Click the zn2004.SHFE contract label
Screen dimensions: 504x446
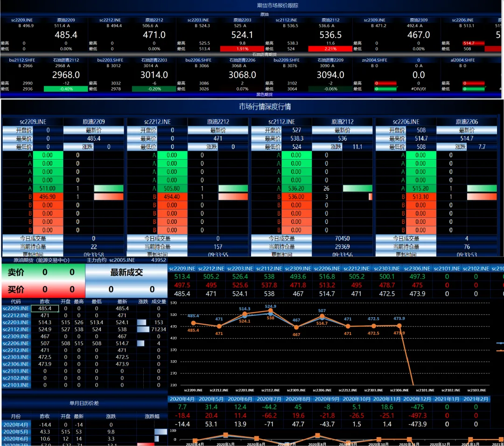(x=374, y=60)
